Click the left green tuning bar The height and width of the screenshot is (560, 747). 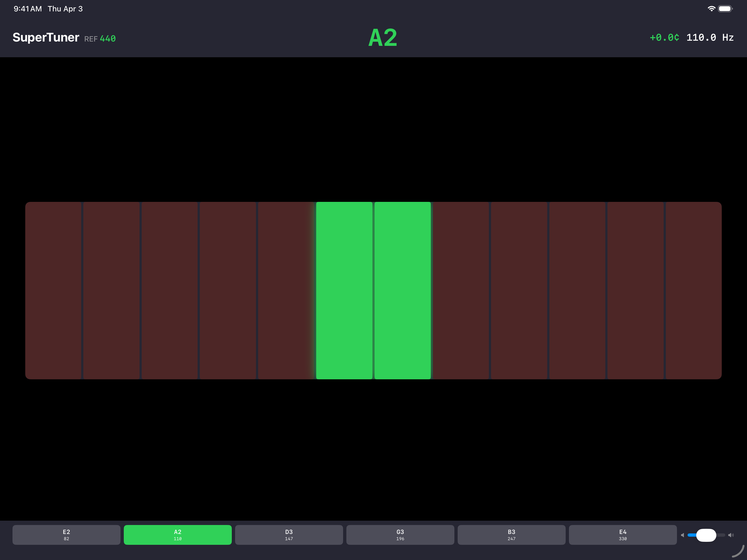pyautogui.click(x=344, y=290)
